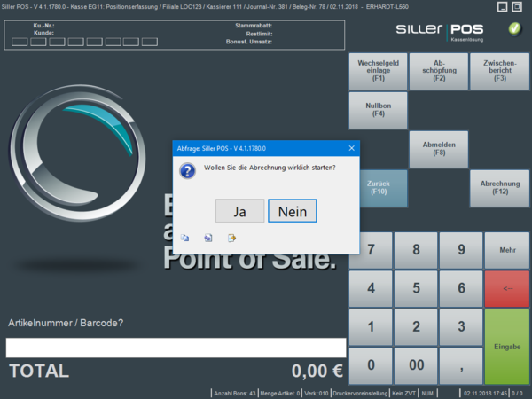Focus the Artikelnummer / Barcode input field
Image resolution: width=532 pixels, height=399 pixels.
(176, 348)
